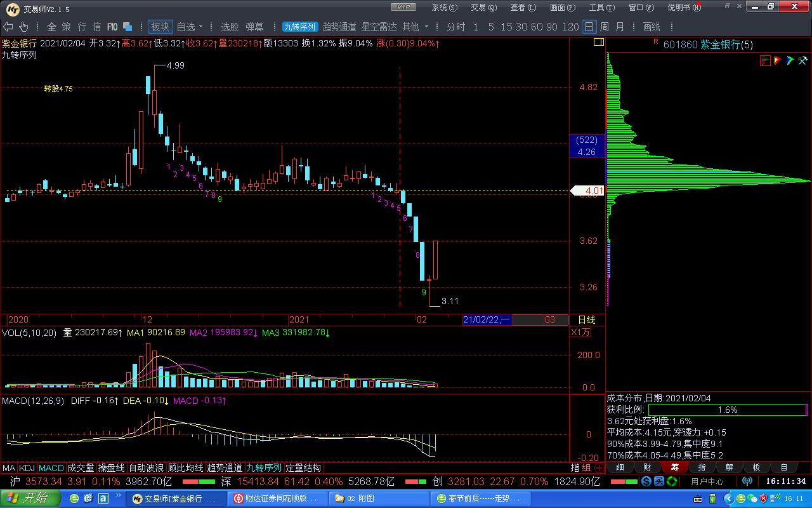This screenshot has width=812, height=508.
Task: Select the 15 minute period
Action: coord(506,27)
